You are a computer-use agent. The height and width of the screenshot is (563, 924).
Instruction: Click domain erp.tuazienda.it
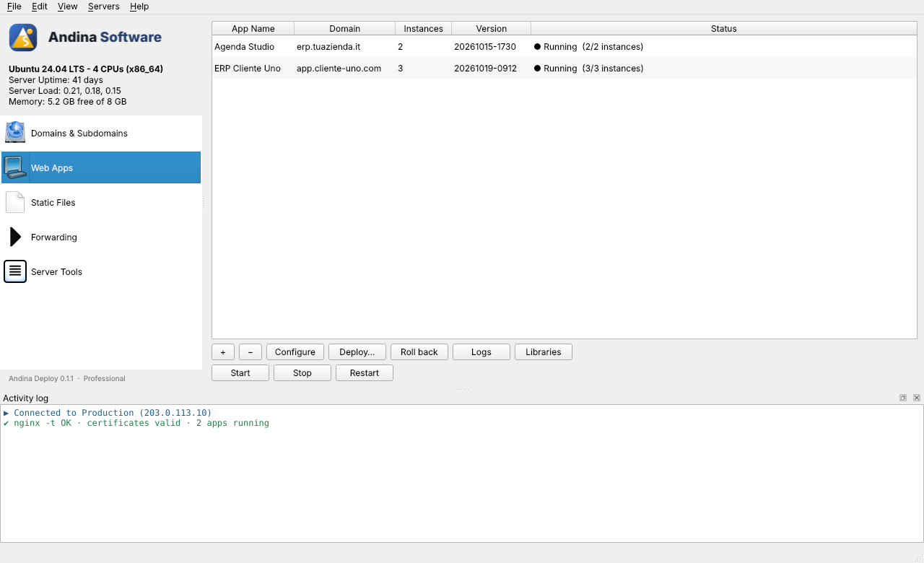point(329,47)
